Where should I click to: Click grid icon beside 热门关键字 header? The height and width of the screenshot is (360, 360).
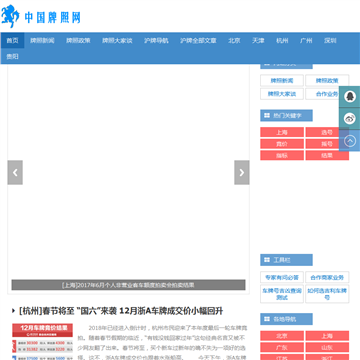pyautogui.click(x=267, y=116)
